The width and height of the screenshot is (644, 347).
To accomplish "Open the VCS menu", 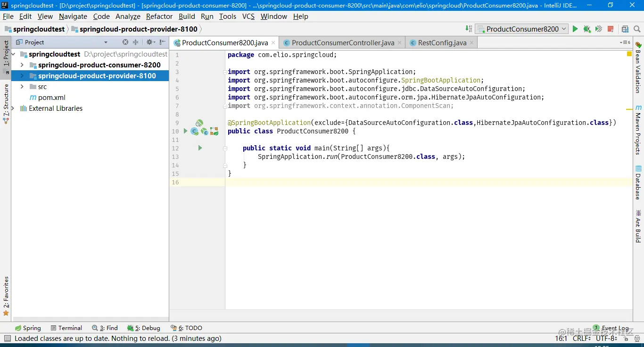I will 248,17.
